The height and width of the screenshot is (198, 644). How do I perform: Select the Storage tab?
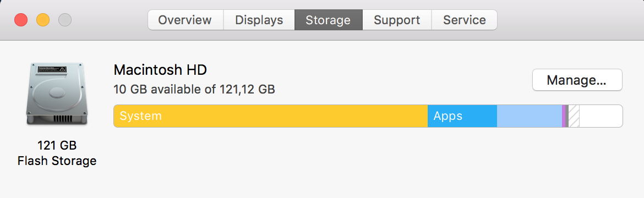click(x=328, y=20)
